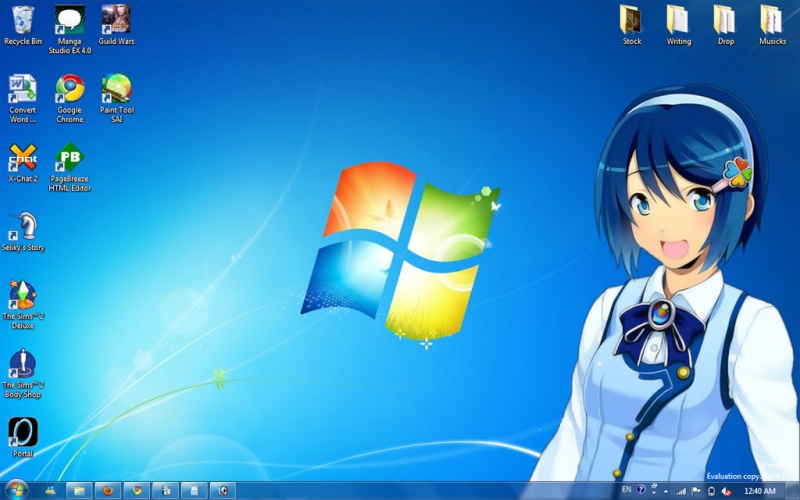The width and height of the screenshot is (800, 500).
Task: Click the battery power tray icon
Action: coord(711,491)
